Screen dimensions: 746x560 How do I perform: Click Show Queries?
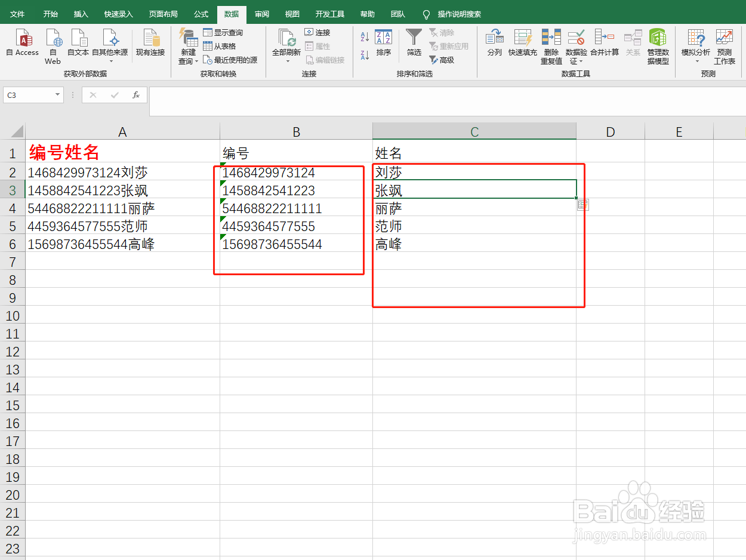coord(223,33)
